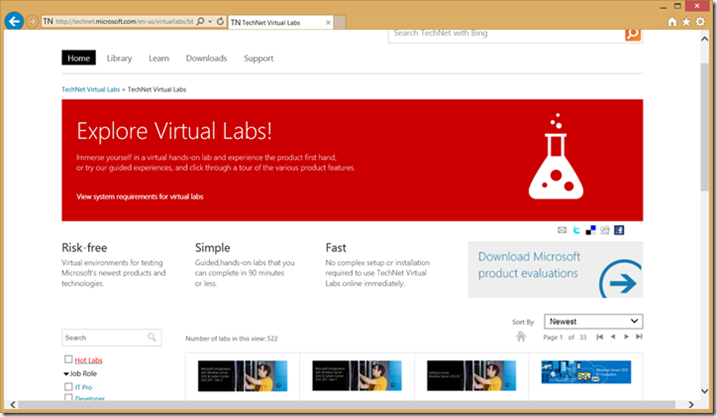717x417 pixels.
Task: Click the 'Simple' heading
Action: tap(213, 248)
